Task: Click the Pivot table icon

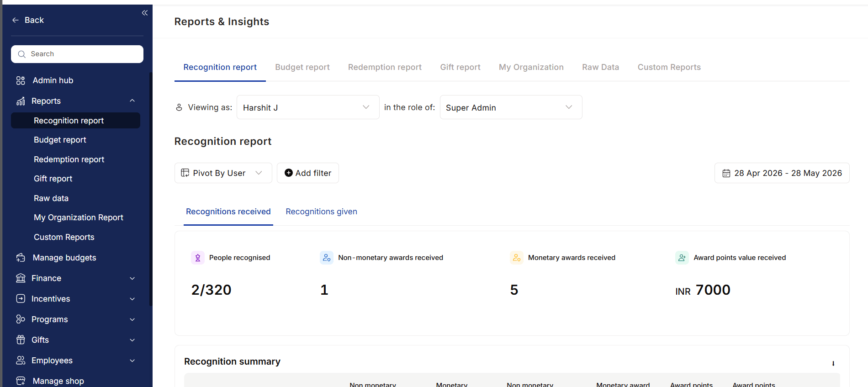Action: (x=185, y=173)
